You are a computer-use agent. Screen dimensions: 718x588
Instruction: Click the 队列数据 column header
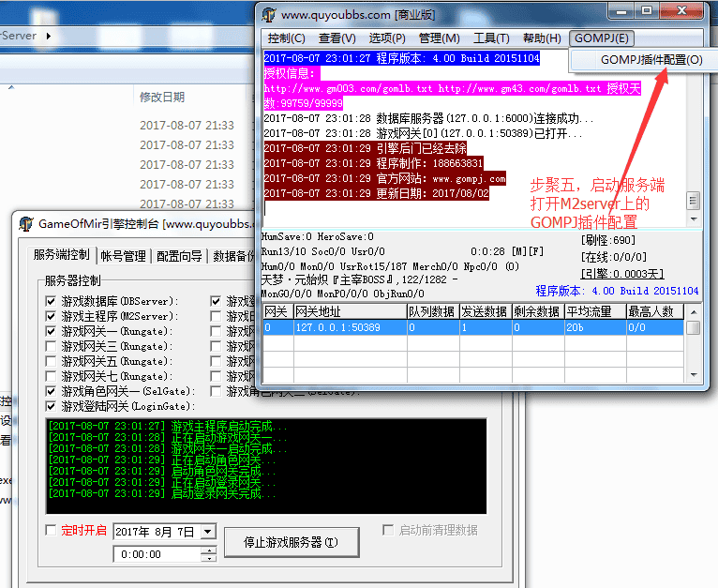[433, 312]
